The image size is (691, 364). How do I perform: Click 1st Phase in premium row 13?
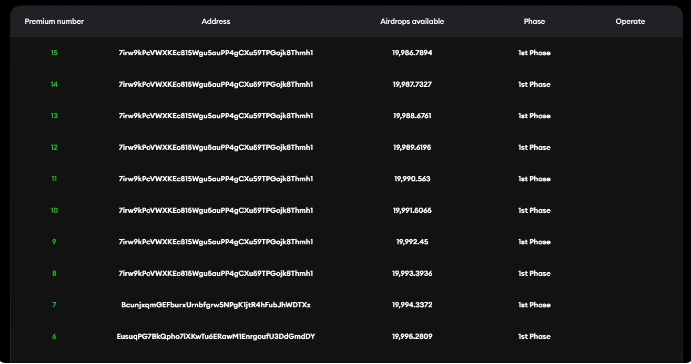pos(534,115)
